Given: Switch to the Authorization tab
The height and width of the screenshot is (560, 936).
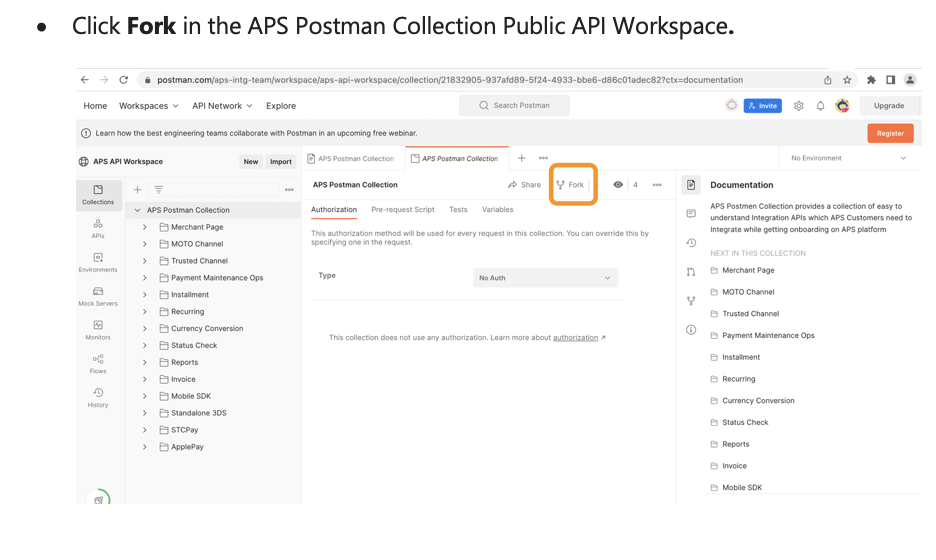Looking at the screenshot, I should (334, 210).
